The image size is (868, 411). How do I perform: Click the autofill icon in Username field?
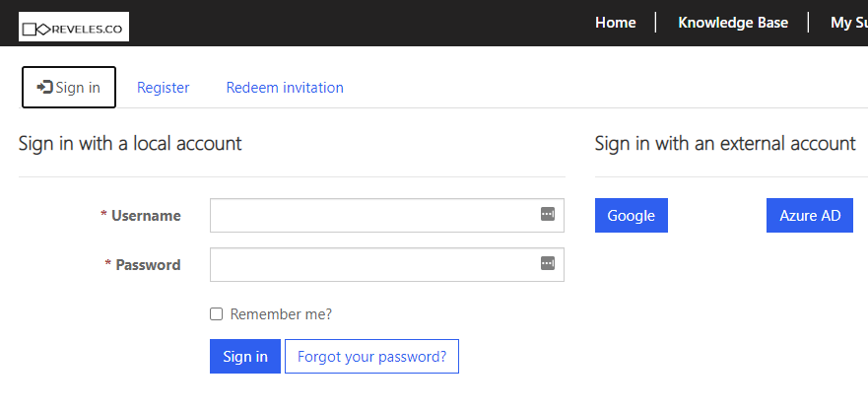coord(548,214)
